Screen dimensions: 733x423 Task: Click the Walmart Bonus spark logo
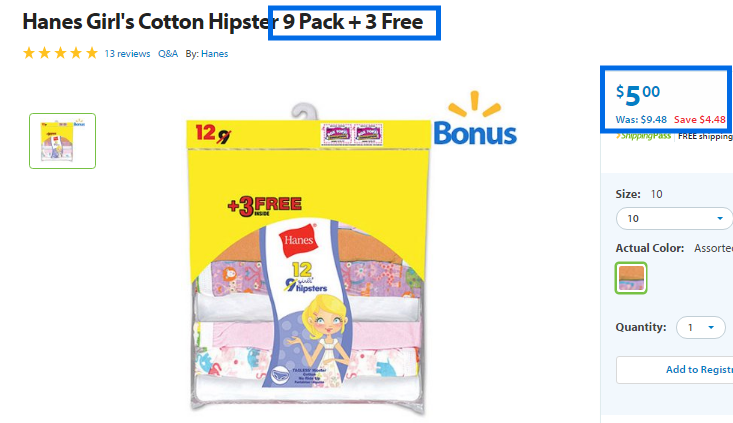click(x=474, y=118)
